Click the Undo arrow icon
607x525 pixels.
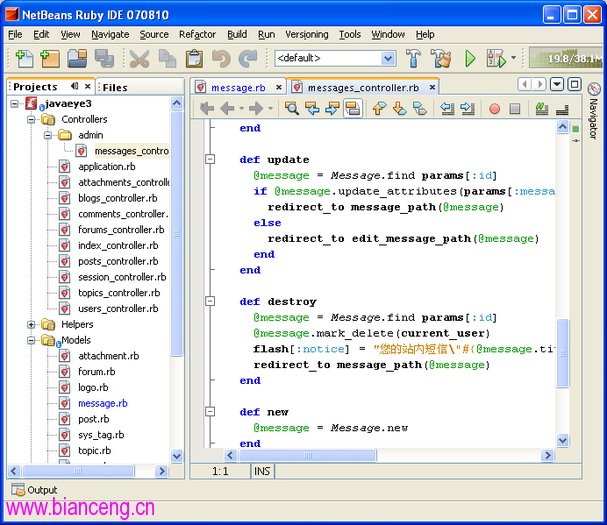pyautogui.click(x=221, y=59)
